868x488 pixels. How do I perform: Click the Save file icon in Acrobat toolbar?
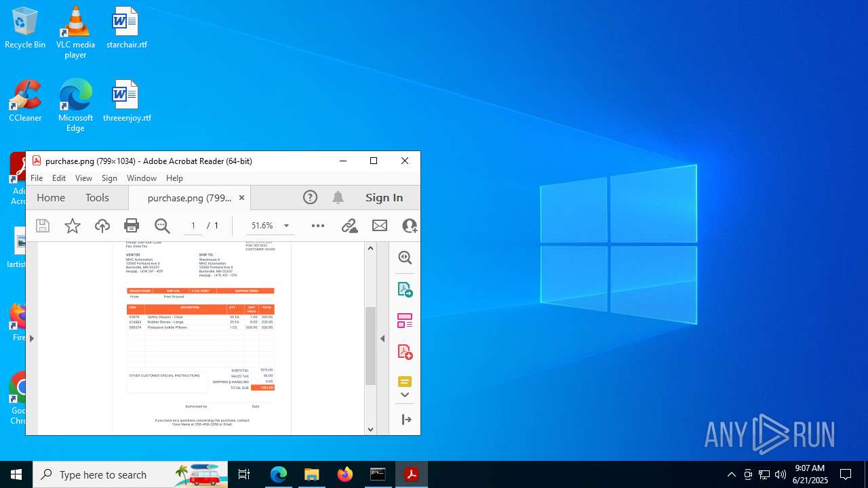coord(43,226)
